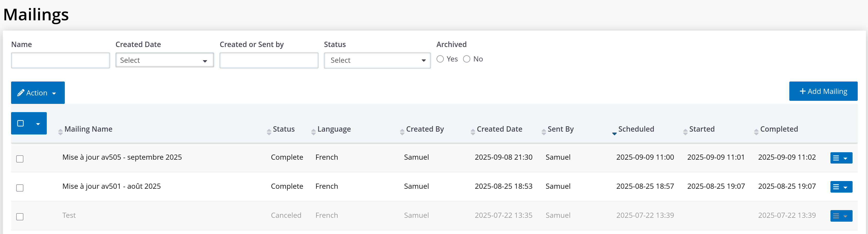Open row menu for septembre 2025 mailing
The image size is (868, 234).
[x=841, y=158]
